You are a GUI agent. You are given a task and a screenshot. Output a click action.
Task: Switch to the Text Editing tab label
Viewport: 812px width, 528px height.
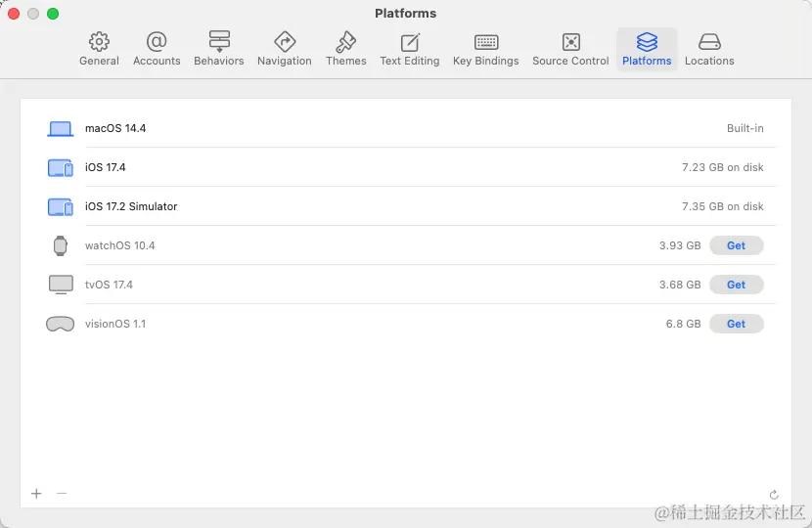(410, 61)
